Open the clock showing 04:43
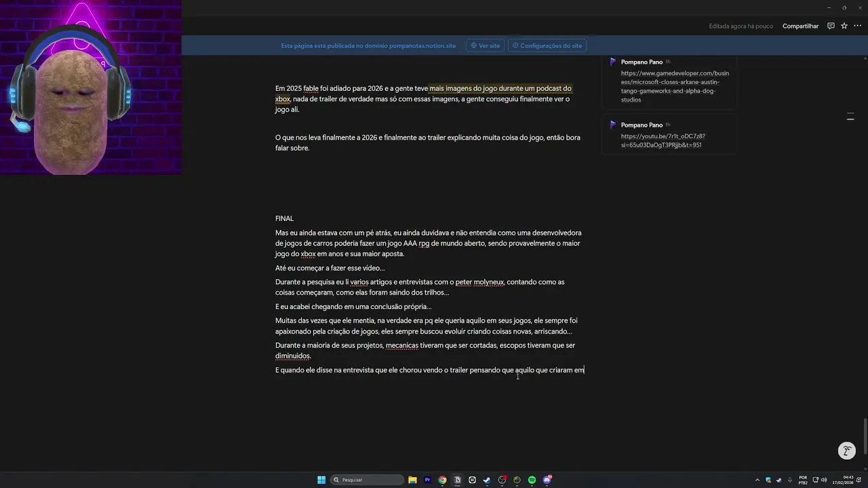The height and width of the screenshot is (488, 868). 844,480
